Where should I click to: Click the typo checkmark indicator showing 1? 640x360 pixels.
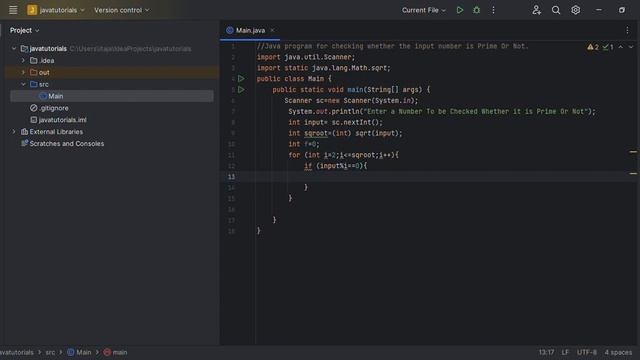point(608,47)
